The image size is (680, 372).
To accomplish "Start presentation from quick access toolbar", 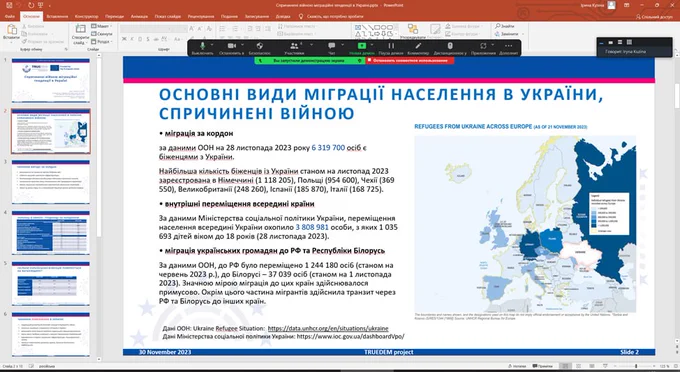I will [41, 5].
